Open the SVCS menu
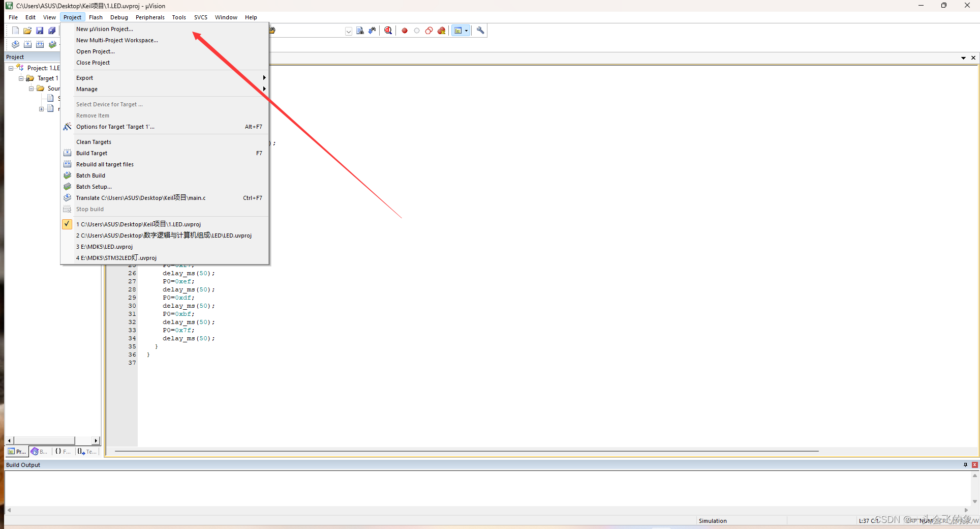 (x=201, y=17)
